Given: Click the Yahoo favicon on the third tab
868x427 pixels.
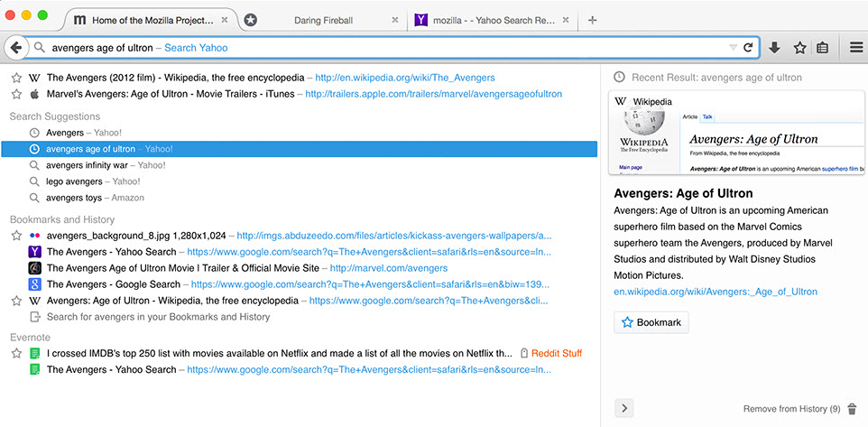Looking at the screenshot, I should tap(421, 21).
